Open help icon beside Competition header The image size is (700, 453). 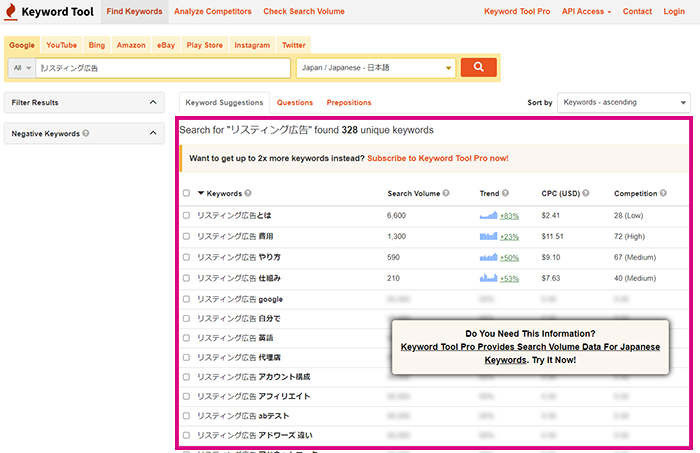[x=663, y=193]
